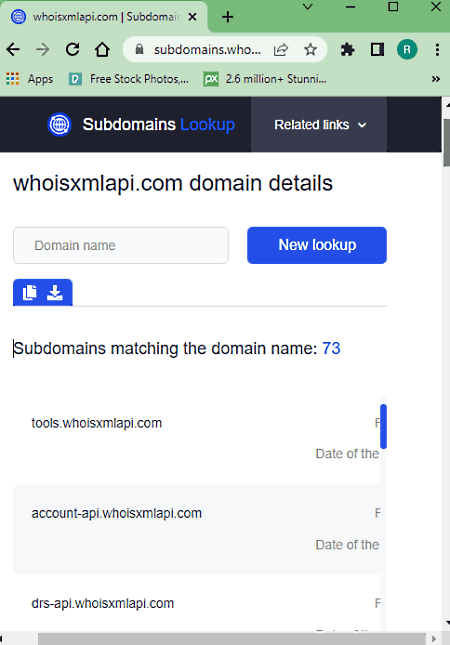Reload the page with the refresh icon
The width and height of the screenshot is (450, 645).
(x=73, y=50)
